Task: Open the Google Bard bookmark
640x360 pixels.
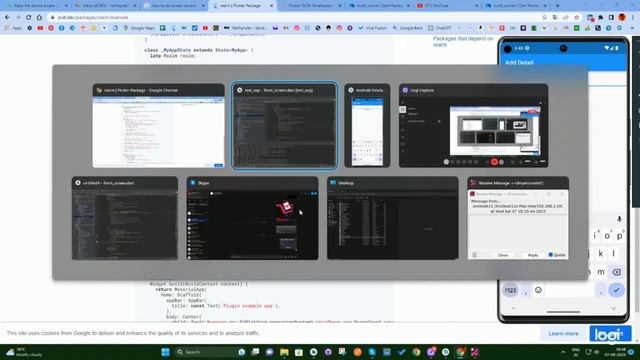Action: (407, 28)
